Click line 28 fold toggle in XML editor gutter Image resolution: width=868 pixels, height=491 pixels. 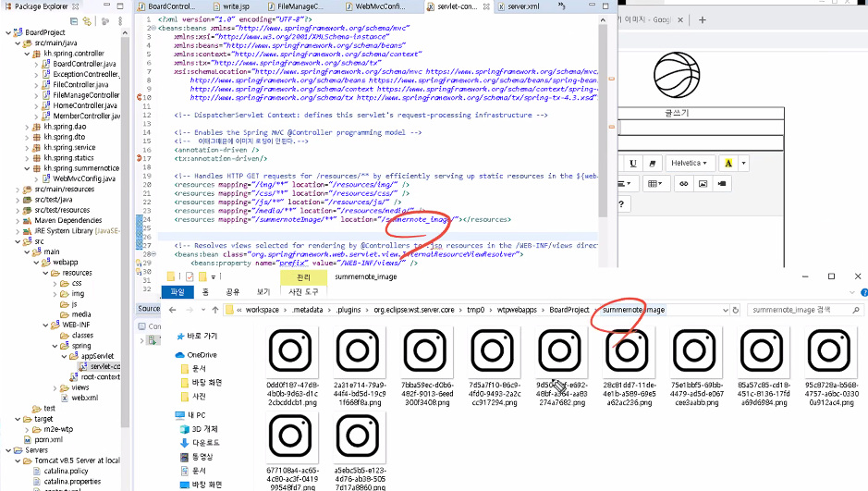(154, 254)
